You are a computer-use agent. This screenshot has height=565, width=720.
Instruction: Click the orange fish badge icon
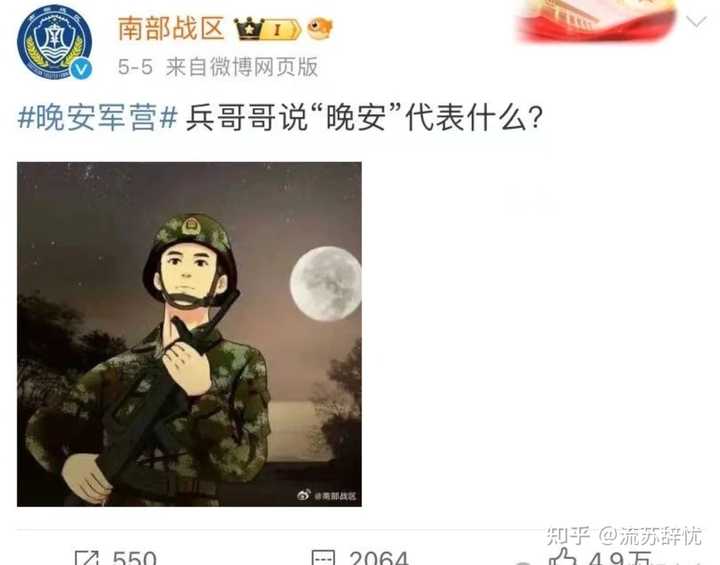(x=320, y=28)
